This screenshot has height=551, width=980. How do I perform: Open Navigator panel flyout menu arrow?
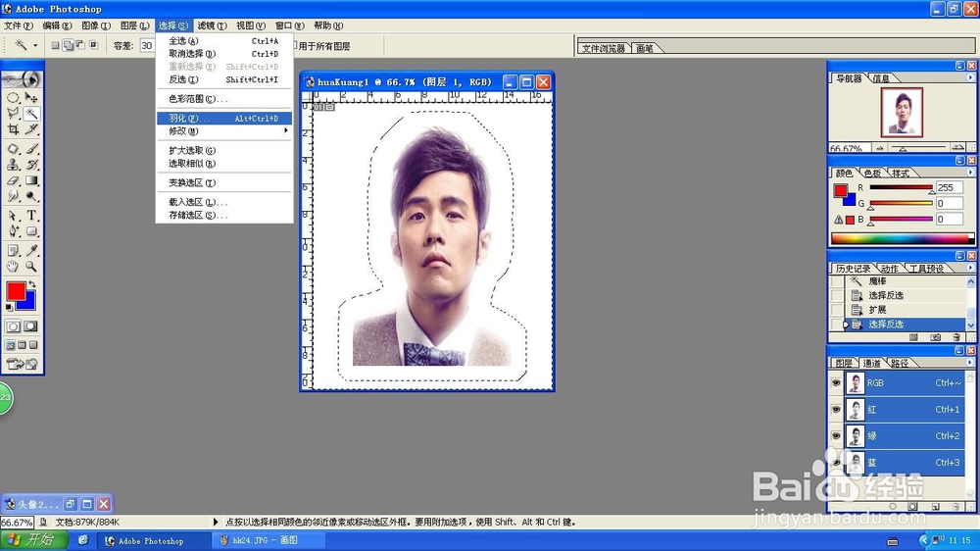point(970,77)
